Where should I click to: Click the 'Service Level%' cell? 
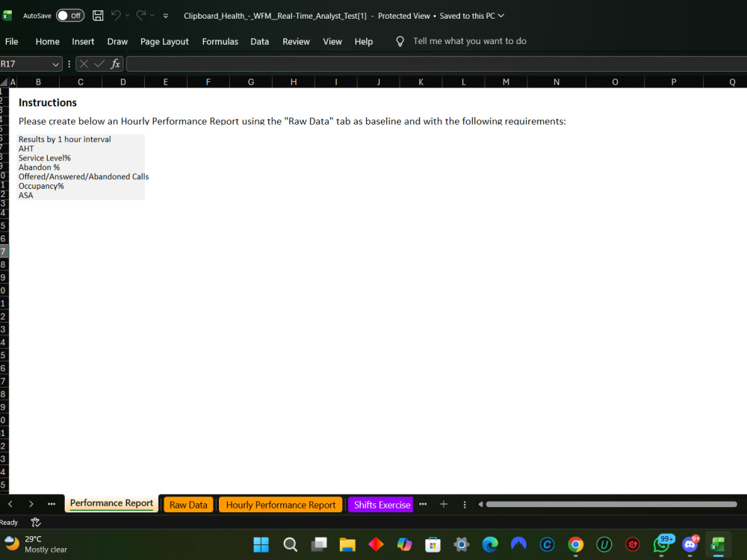point(44,158)
